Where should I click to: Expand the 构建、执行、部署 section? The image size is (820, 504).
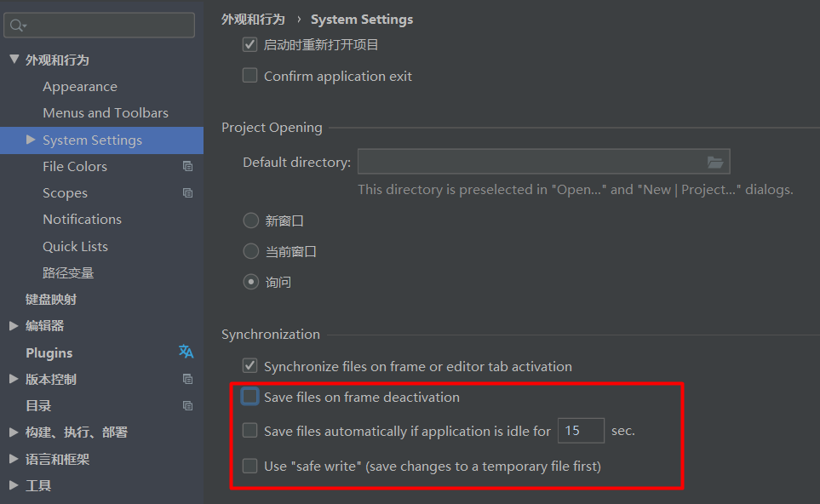pos(14,432)
